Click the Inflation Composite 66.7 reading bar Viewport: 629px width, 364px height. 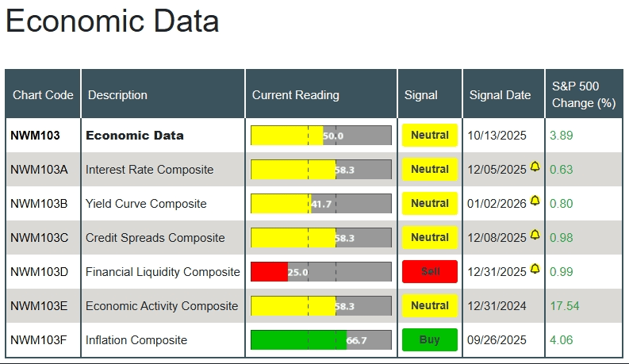pos(320,340)
